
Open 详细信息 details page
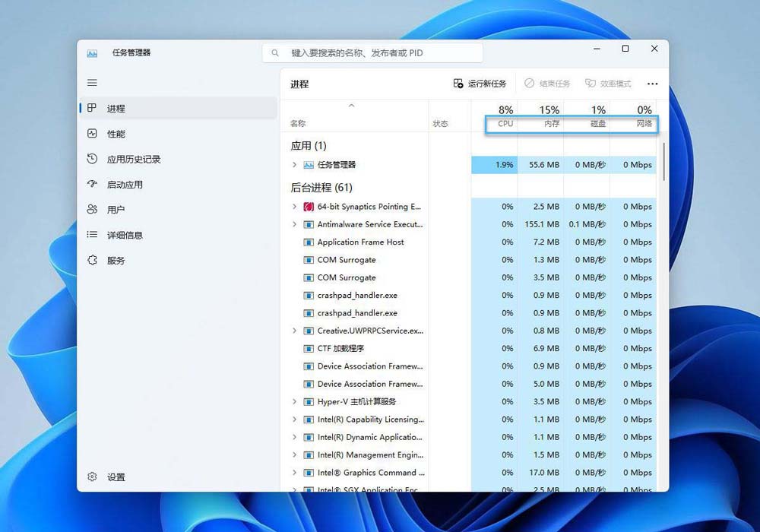point(125,236)
